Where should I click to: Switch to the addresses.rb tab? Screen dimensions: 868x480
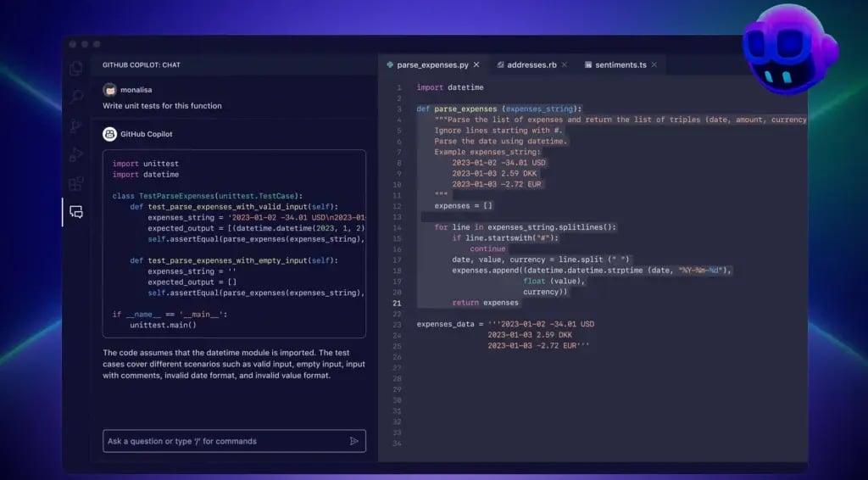pos(531,64)
